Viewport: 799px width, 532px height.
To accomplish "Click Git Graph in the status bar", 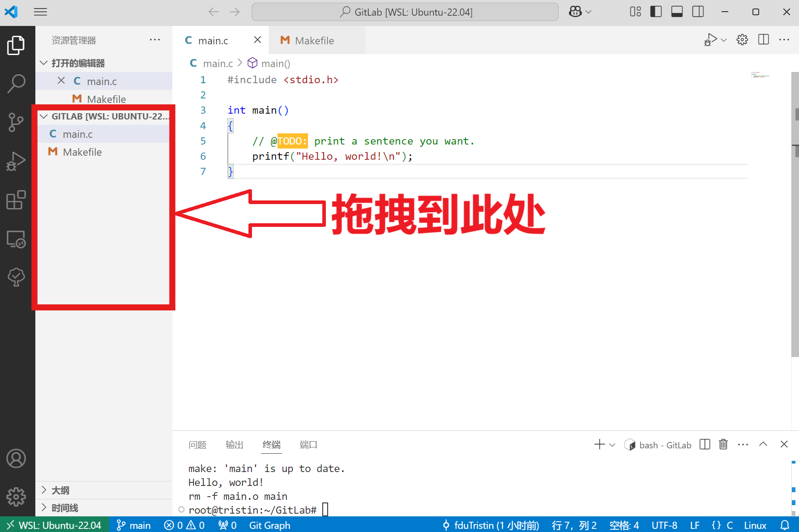I will (269, 525).
